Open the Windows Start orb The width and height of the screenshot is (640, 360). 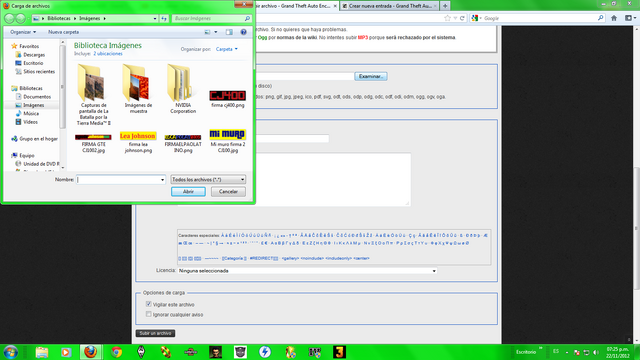tap(11, 352)
